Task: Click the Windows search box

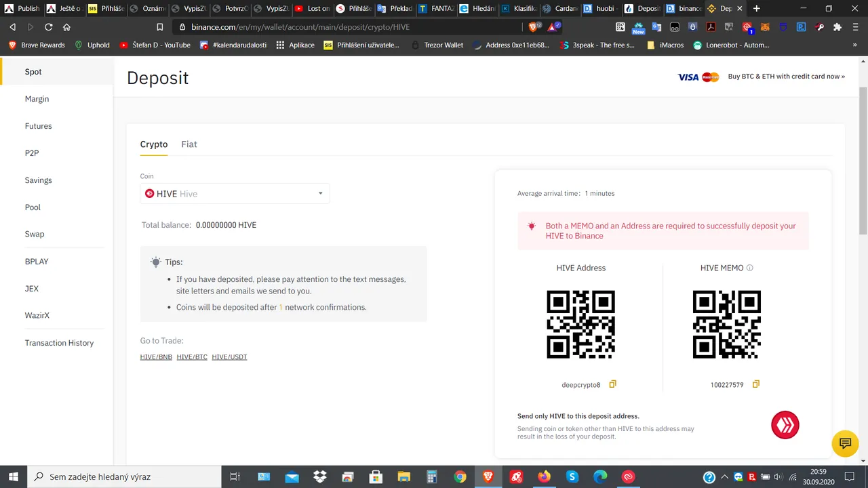Action: point(124,476)
